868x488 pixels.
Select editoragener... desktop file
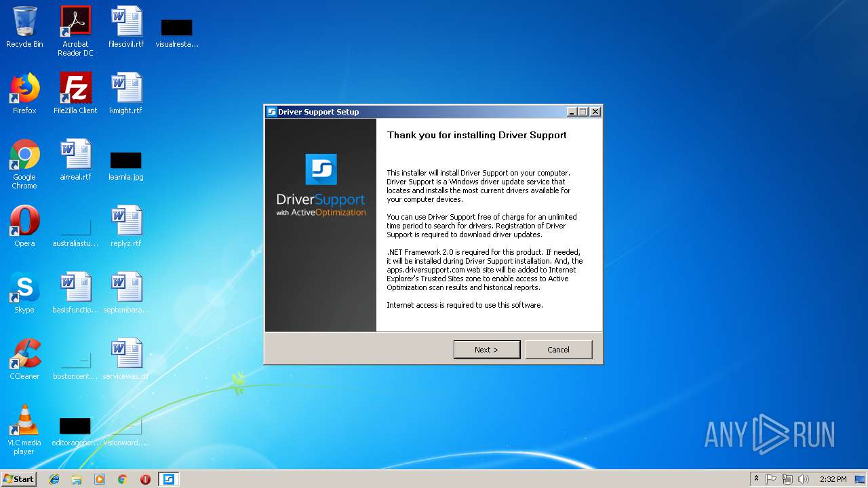(x=75, y=431)
